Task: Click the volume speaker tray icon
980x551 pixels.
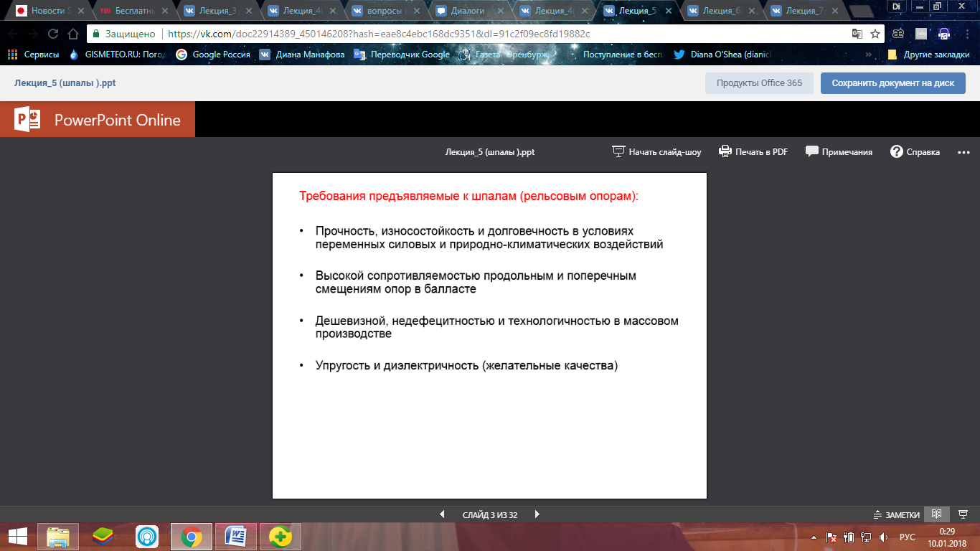Action: tap(884, 537)
